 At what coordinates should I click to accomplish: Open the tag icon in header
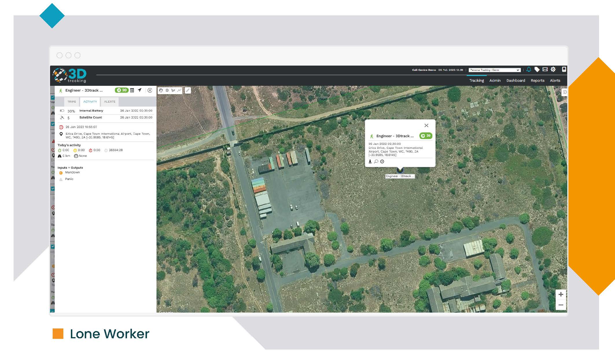click(x=537, y=70)
